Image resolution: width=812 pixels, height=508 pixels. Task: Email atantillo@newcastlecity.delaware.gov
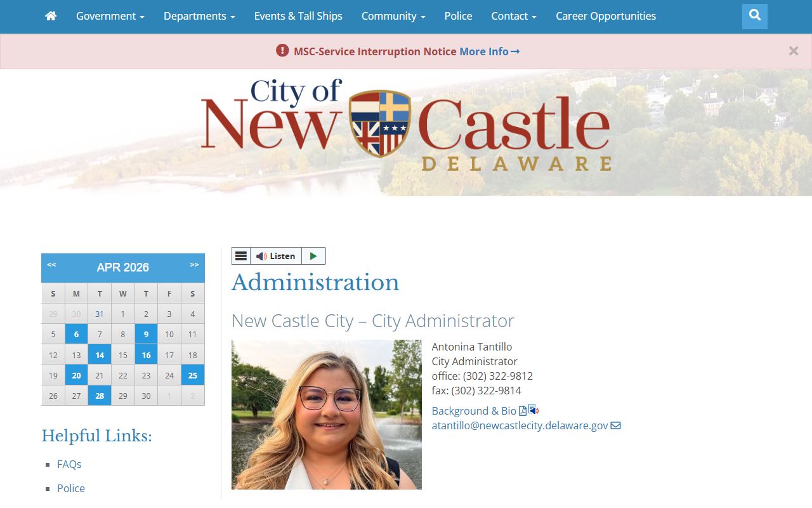point(520,425)
